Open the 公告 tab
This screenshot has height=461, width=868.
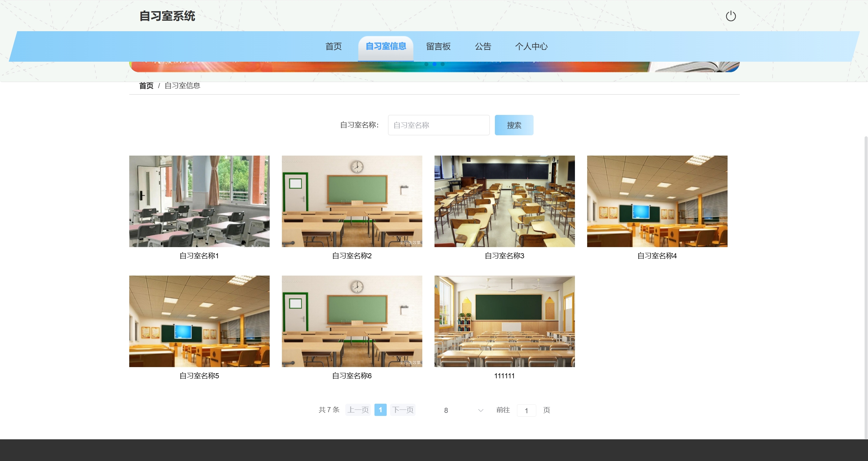pos(483,46)
